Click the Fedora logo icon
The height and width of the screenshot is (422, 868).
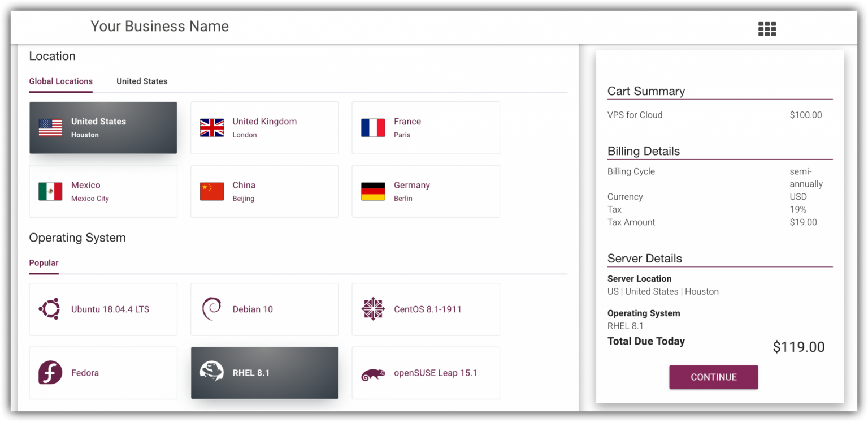50,373
